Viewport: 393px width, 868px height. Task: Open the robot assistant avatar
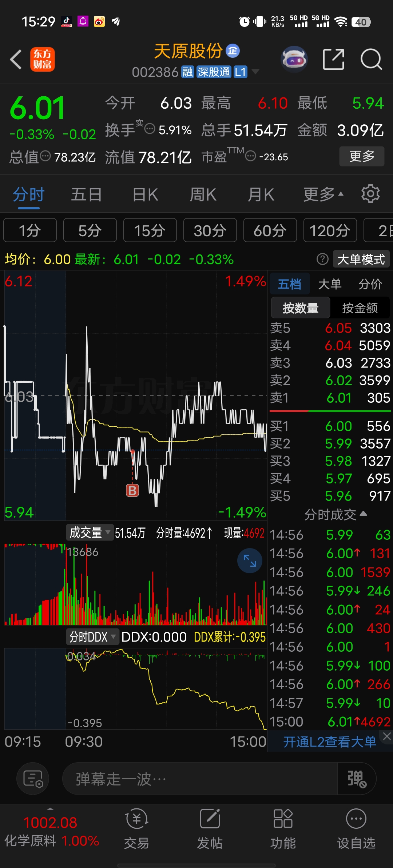click(x=294, y=59)
